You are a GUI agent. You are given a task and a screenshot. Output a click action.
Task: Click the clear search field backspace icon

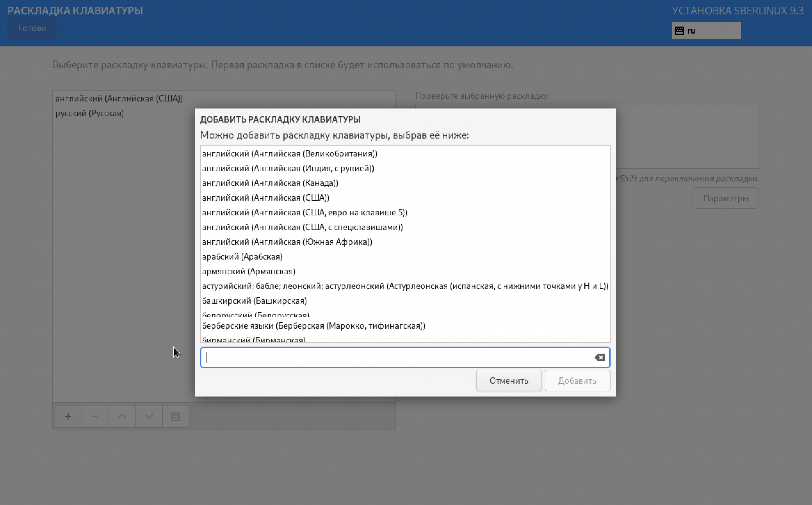(x=599, y=358)
